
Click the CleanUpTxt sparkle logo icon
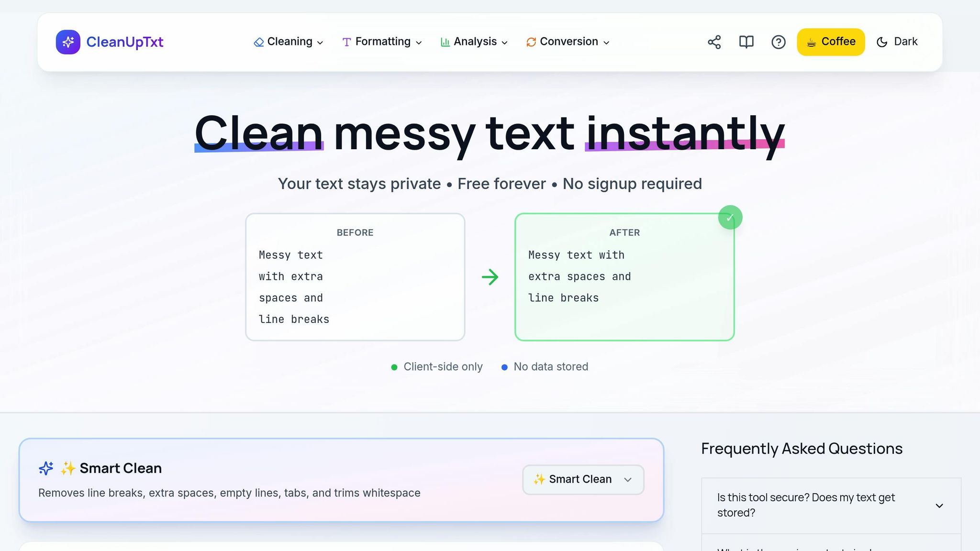pyautogui.click(x=68, y=42)
